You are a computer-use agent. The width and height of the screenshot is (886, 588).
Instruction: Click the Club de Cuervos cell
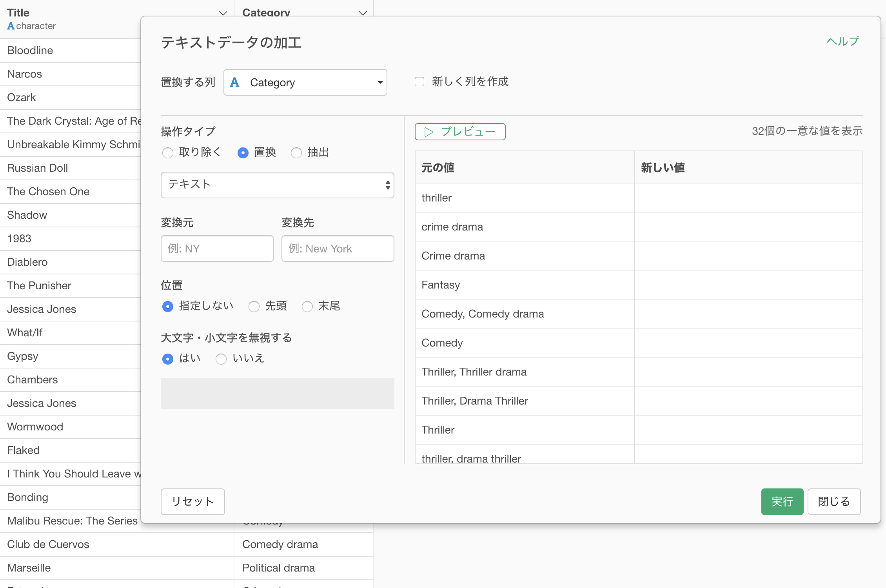click(117, 544)
